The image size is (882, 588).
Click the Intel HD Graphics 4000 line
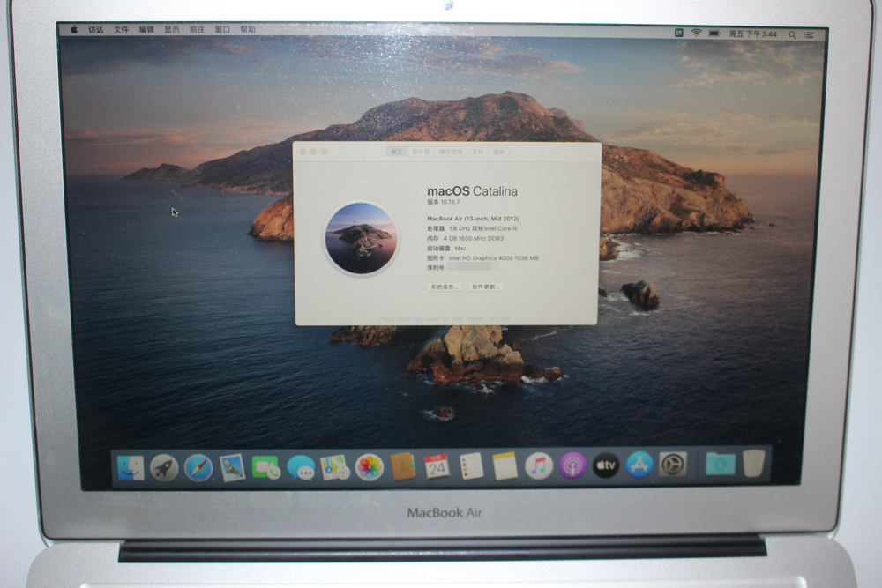tap(482, 258)
